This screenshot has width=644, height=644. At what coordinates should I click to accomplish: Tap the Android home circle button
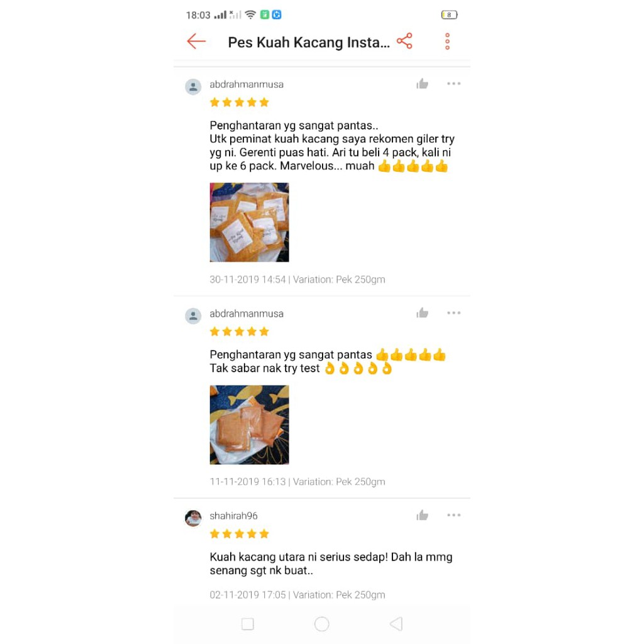pos(321,624)
